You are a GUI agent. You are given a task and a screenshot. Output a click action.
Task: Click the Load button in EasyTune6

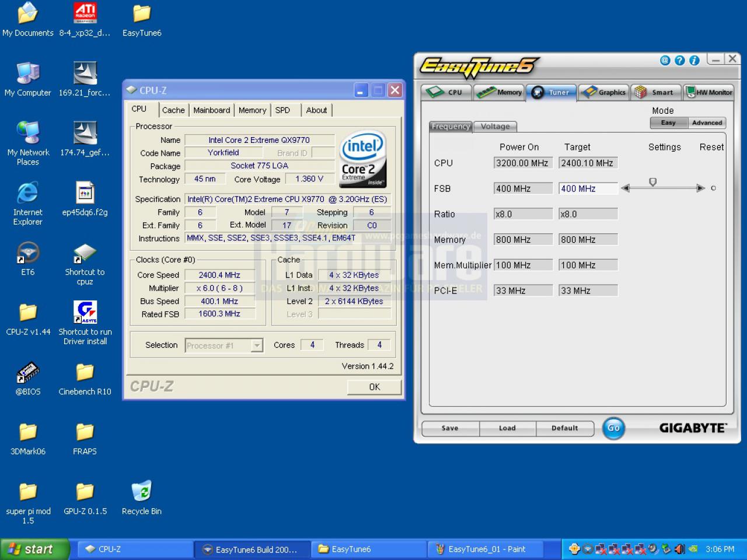[x=507, y=428]
